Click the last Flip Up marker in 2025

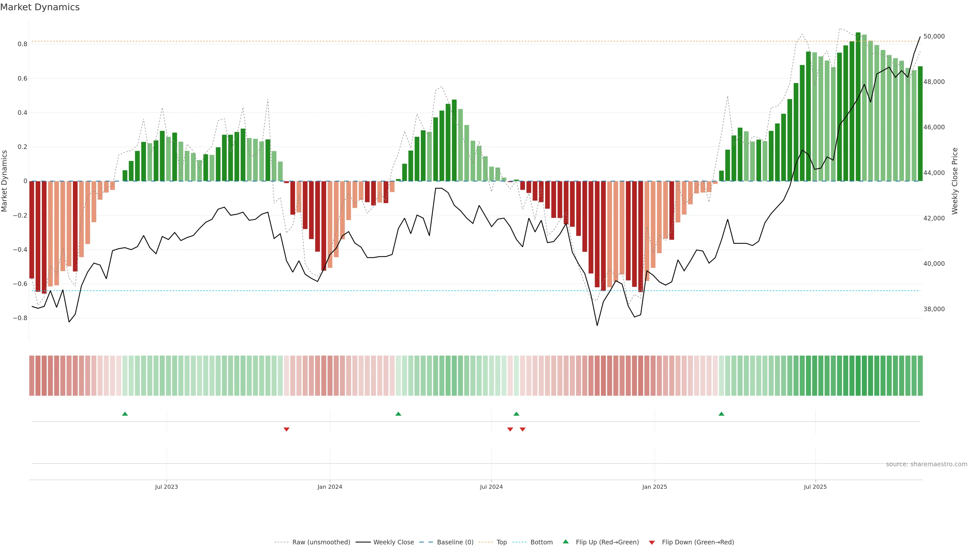pos(721,414)
